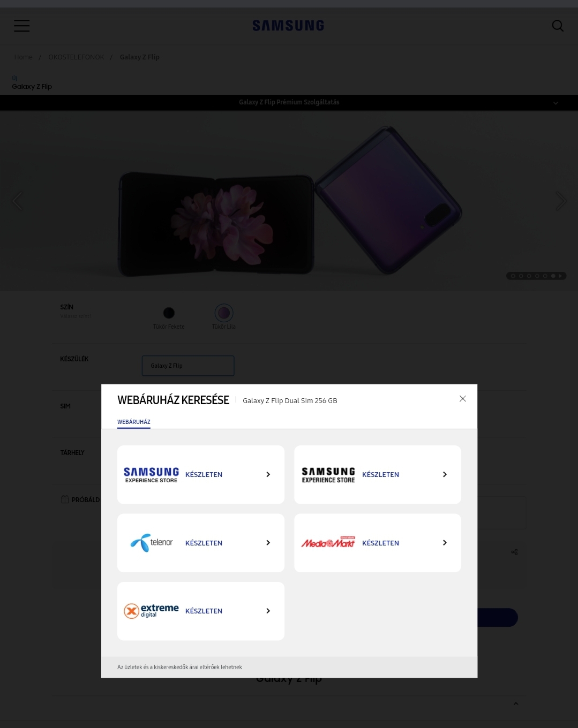Click scroll-up chevron at page bottom
This screenshot has height=728, width=578.
516,703
